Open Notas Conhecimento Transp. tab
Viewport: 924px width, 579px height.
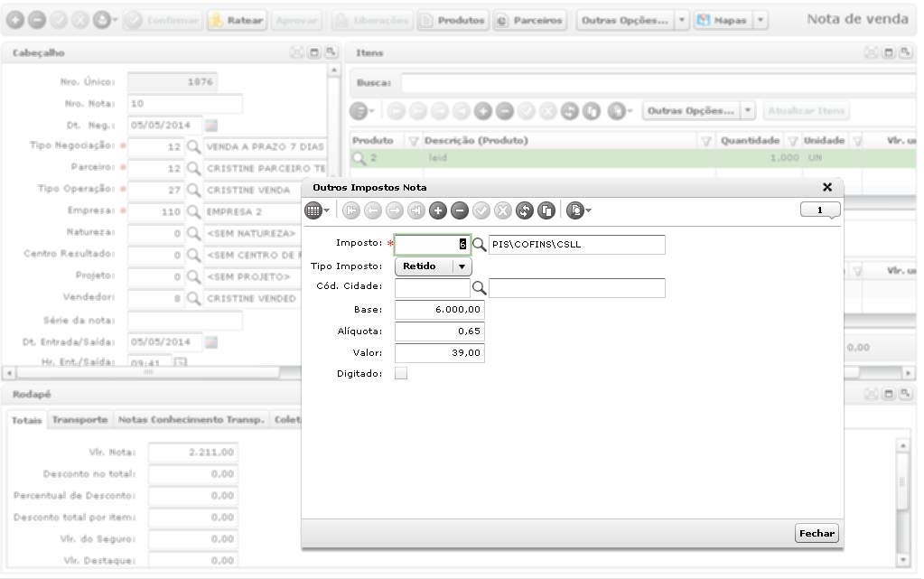pos(191,420)
